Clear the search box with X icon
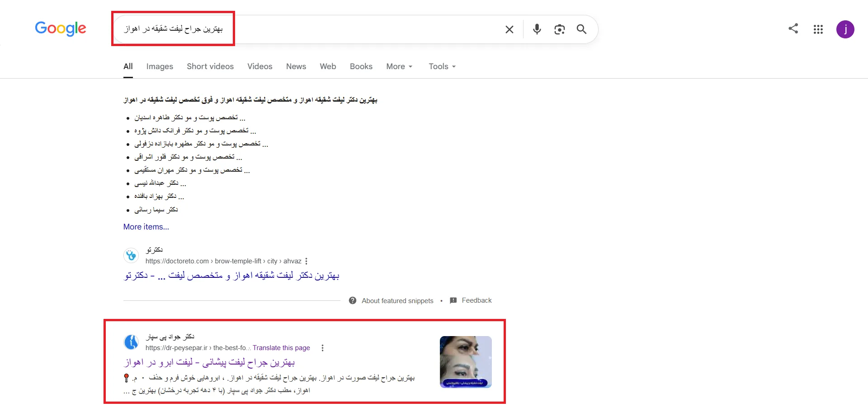Viewport: 868px width, 407px height. pos(509,29)
